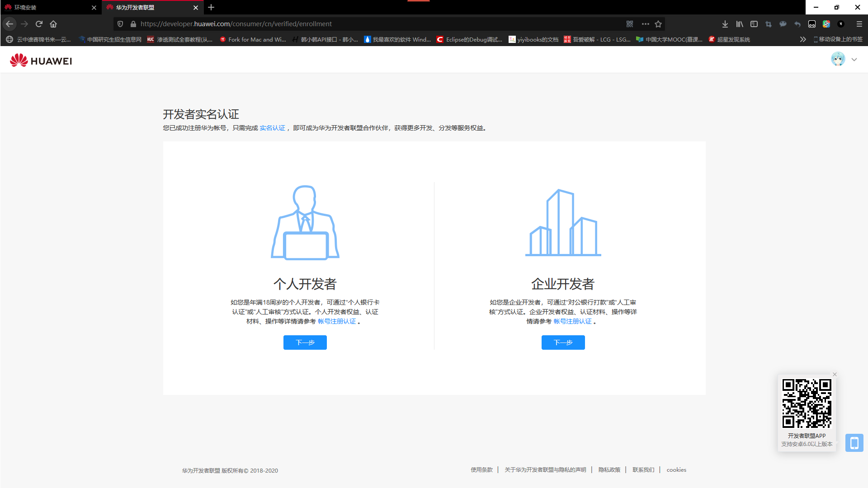Click the blue phone toggle near QR code
This screenshot has height=488, width=868.
click(x=854, y=443)
